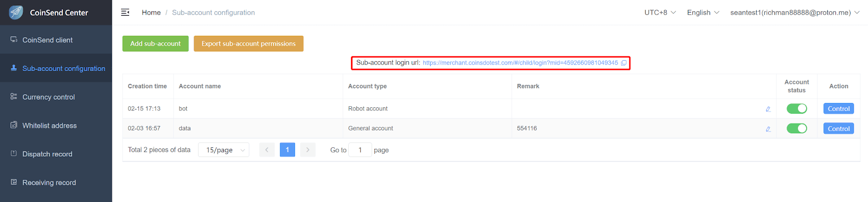Open 15/page page size dropdown
The width and height of the screenshot is (868, 202).
tap(224, 150)
